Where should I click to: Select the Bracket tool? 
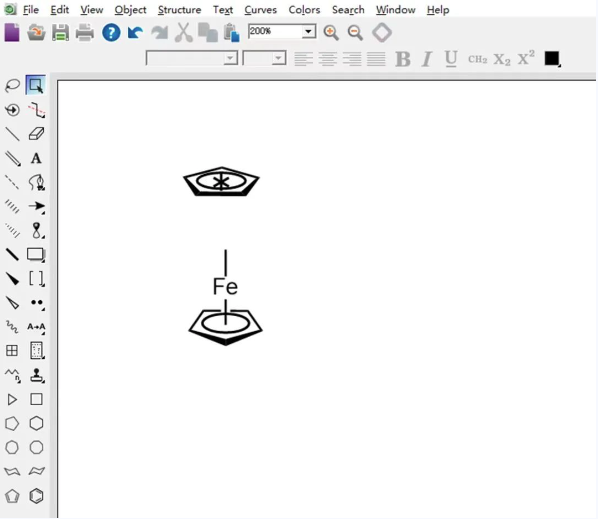[37, 279]
